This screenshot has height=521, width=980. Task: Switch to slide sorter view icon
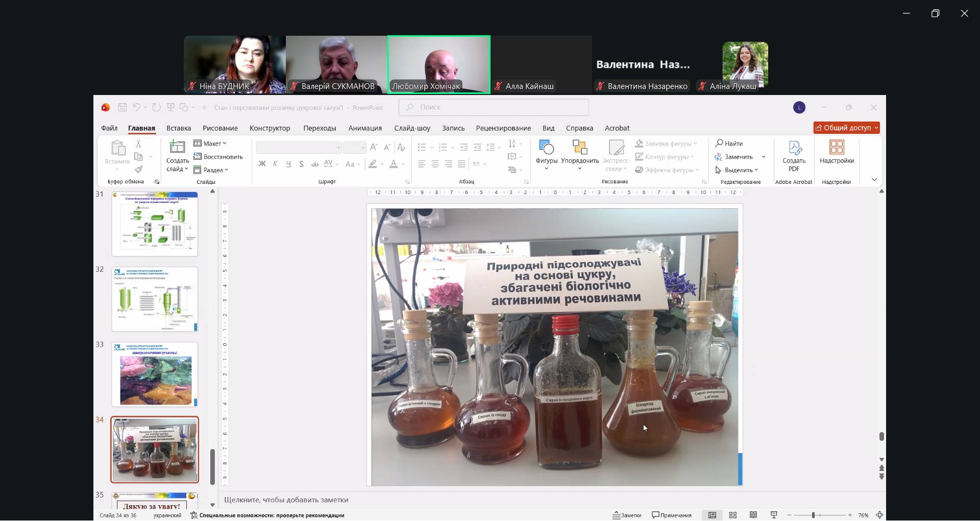[733, 515]
